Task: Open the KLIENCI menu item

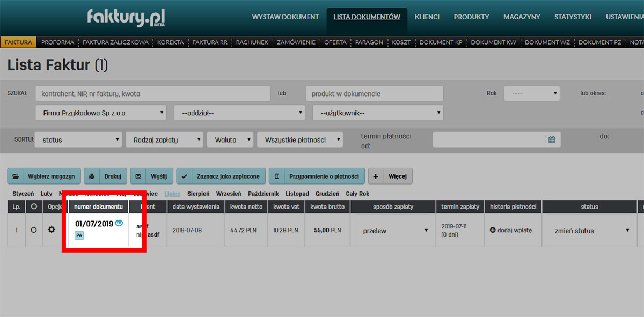Action: (x=427, y=17)
